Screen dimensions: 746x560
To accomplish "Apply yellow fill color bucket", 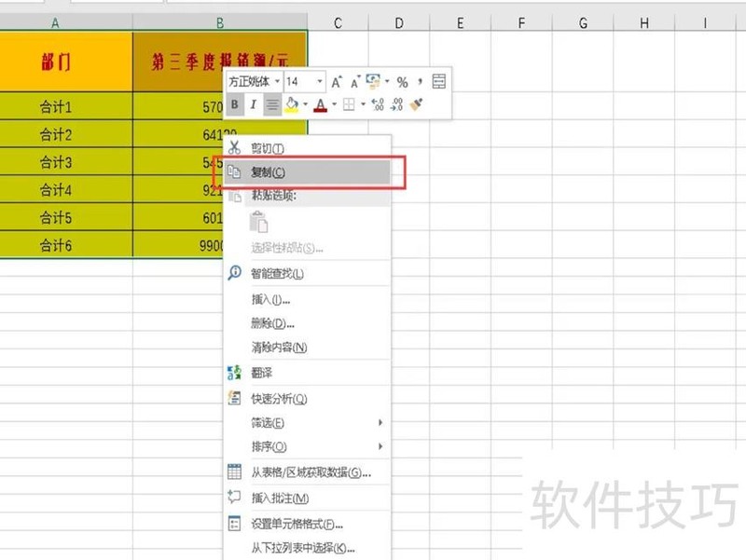I will (292, 104).
